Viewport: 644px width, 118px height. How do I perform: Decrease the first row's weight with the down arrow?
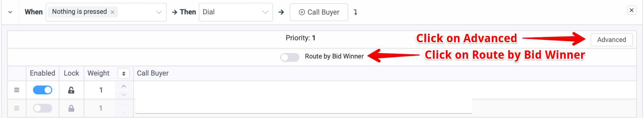(124, 95)
